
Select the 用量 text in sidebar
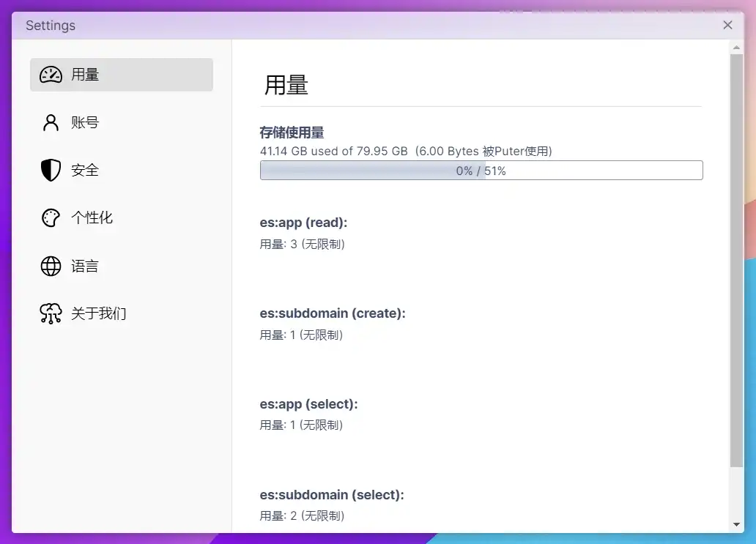click(85, 75)
